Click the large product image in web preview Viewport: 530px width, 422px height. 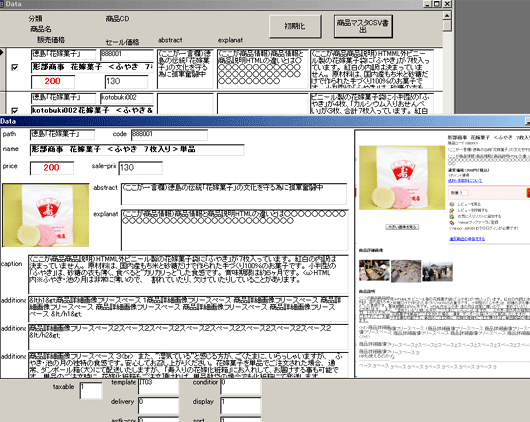pos(402,178)
